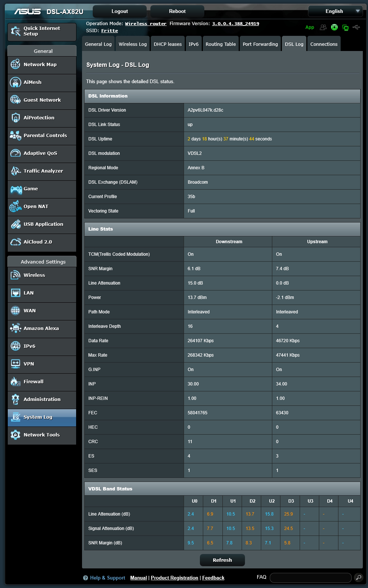Click the Administration gear icon
Screen dimensions: 368x588
point(16,399)
